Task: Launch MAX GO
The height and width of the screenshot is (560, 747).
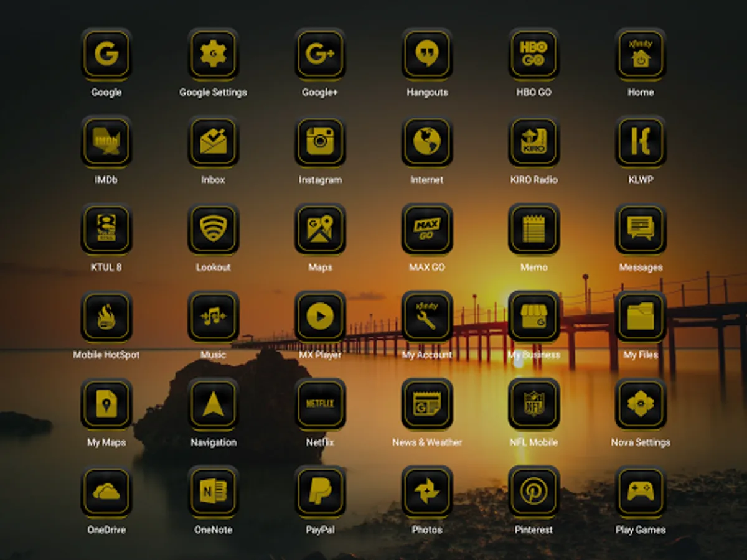Action: (x=427, y=230)
